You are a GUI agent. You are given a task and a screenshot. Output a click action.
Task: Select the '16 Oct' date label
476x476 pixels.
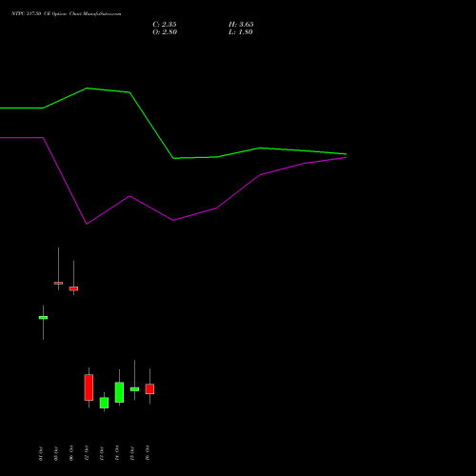point(148,453)
